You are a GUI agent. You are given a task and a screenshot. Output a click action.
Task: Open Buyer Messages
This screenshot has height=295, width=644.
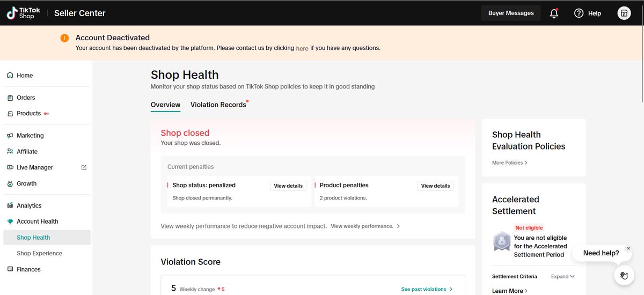click(511, 13)
